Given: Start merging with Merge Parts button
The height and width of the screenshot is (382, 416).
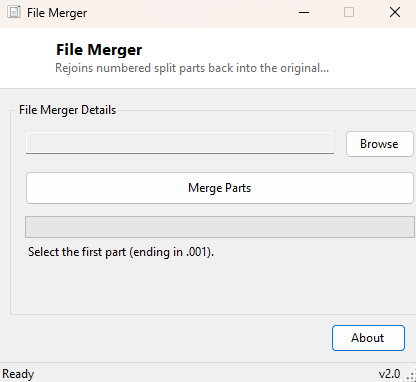Looking at the screenshot, I should [220, 188].
